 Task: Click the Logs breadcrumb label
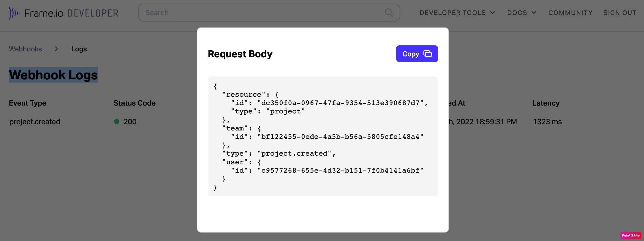79,49
